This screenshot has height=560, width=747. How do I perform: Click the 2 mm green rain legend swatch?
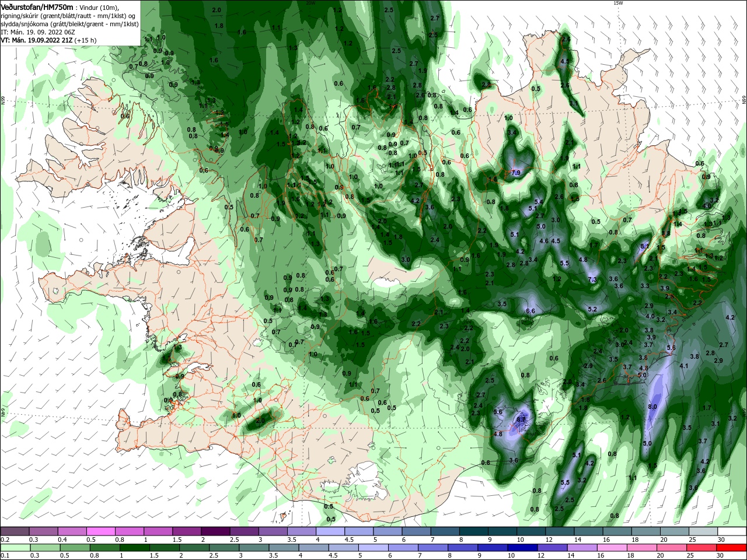point(194,548)
